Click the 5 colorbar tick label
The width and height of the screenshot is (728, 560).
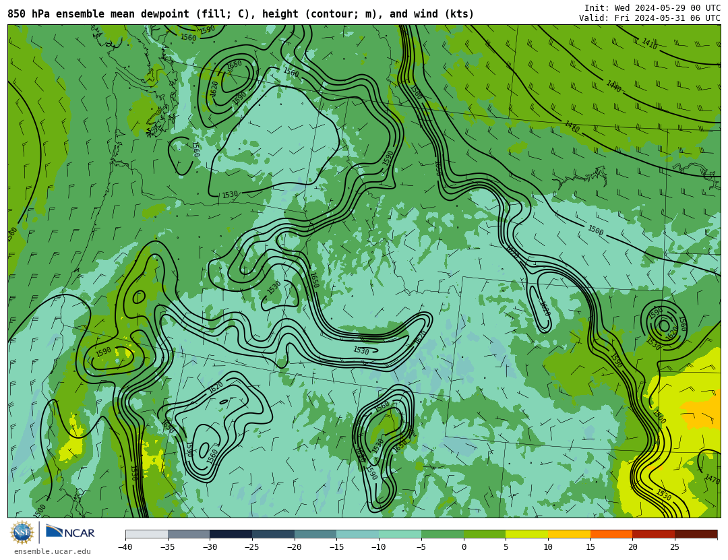[x=506, y=547]
